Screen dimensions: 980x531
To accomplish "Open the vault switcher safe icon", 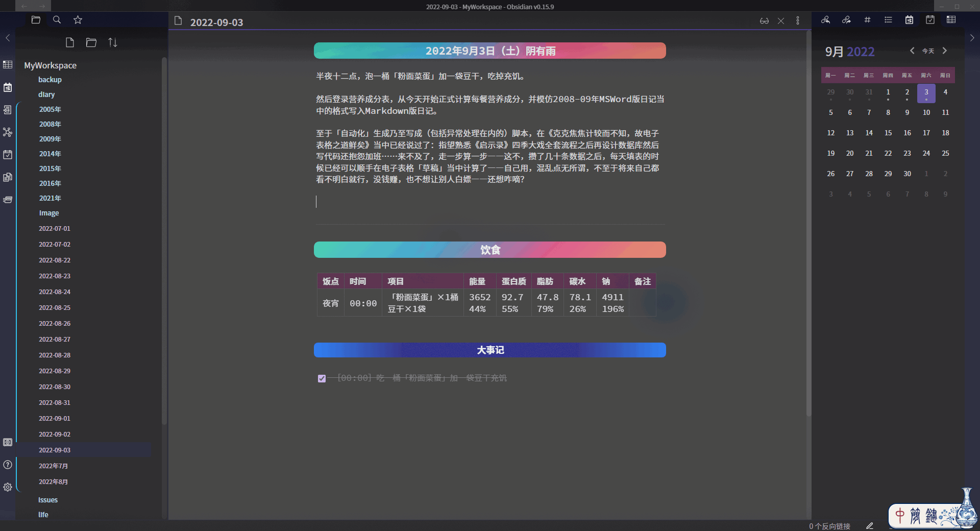I will click(8, 442).
